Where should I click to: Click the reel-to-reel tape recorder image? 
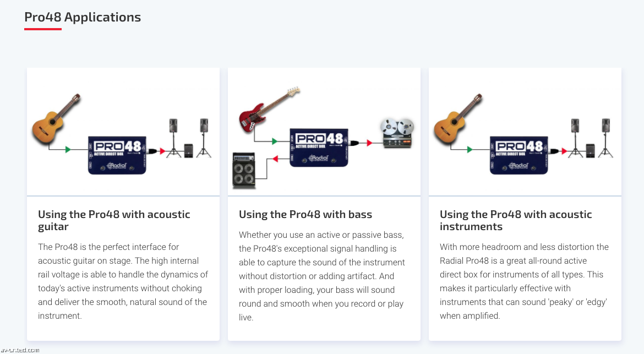[x=397, y=133]
